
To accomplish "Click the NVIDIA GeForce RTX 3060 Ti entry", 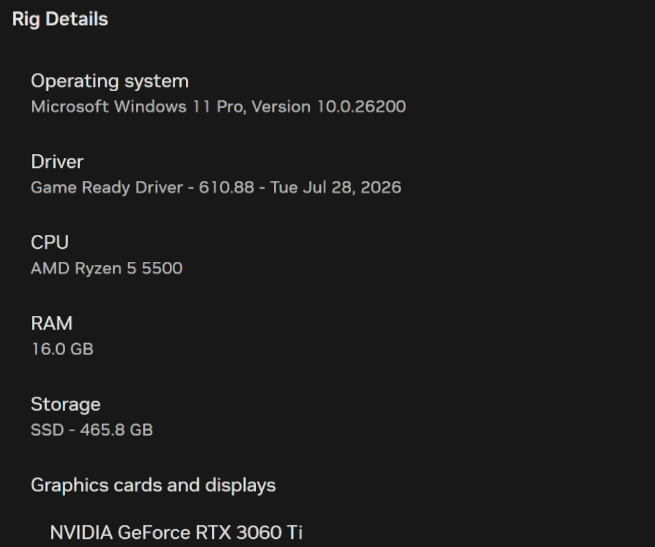I will 176,532.
